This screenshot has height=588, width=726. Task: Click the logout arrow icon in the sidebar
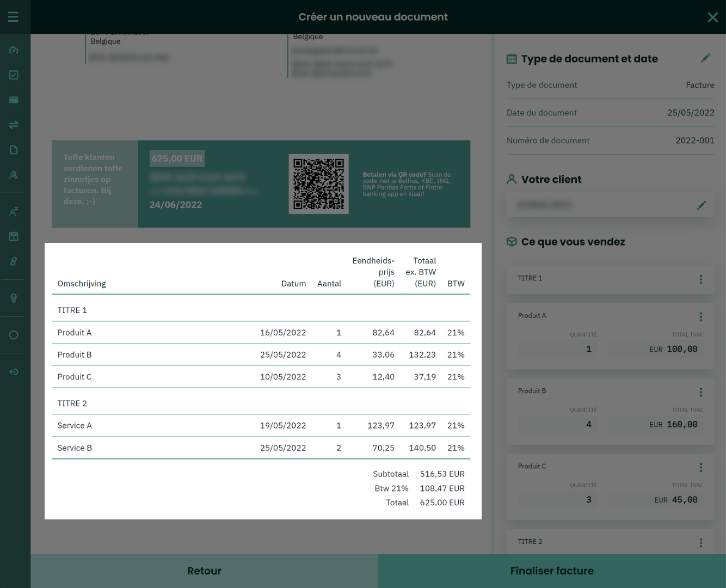pyautogui.click(x=14, y=372)
